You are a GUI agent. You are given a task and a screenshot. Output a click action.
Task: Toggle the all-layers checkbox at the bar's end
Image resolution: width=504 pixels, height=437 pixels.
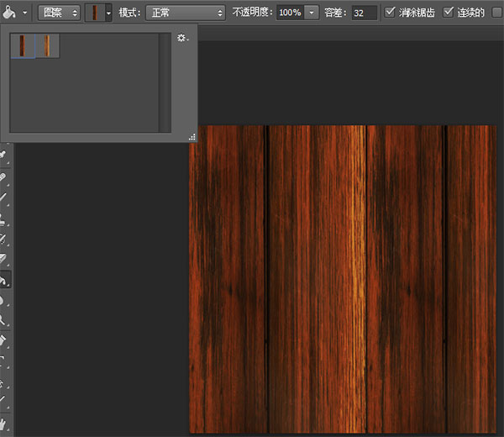497,13
